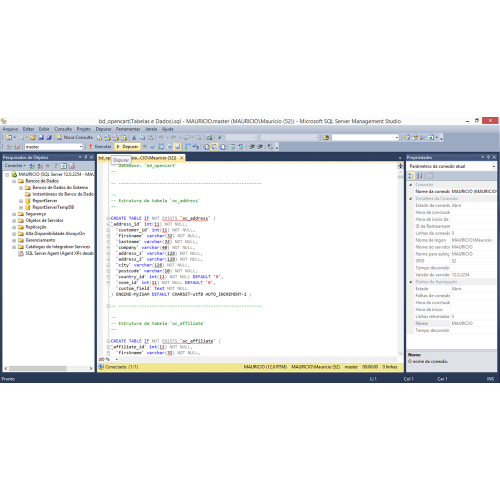The width and height of the screenshot is (500, 500).
Task: Select Alta Disponibilidade AlwaysOn folder
Action: pyautogui.click(x=52, y=234)
